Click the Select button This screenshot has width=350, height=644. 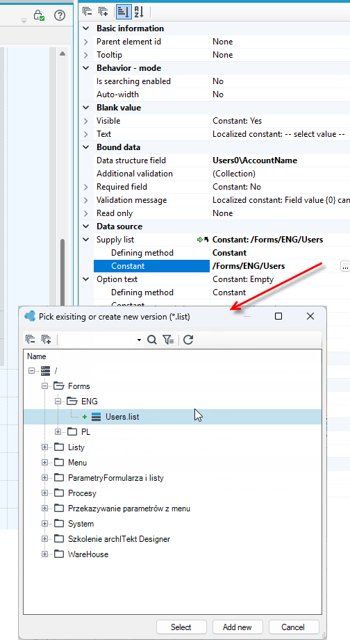pos(181,627)
